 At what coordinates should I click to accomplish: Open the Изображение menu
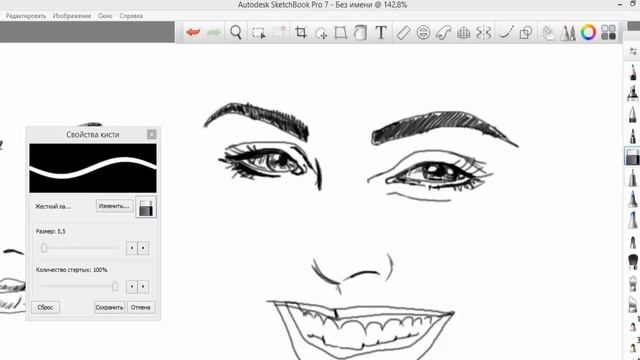72,16
